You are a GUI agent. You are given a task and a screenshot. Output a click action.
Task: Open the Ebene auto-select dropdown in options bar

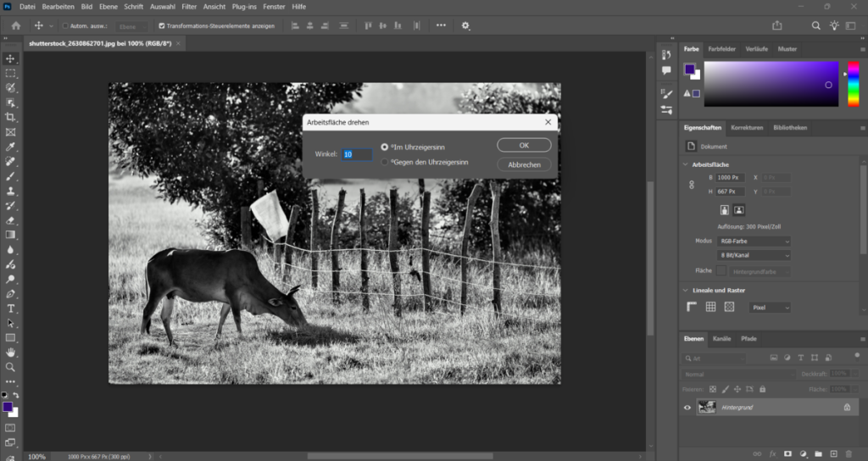pos(131,26)
